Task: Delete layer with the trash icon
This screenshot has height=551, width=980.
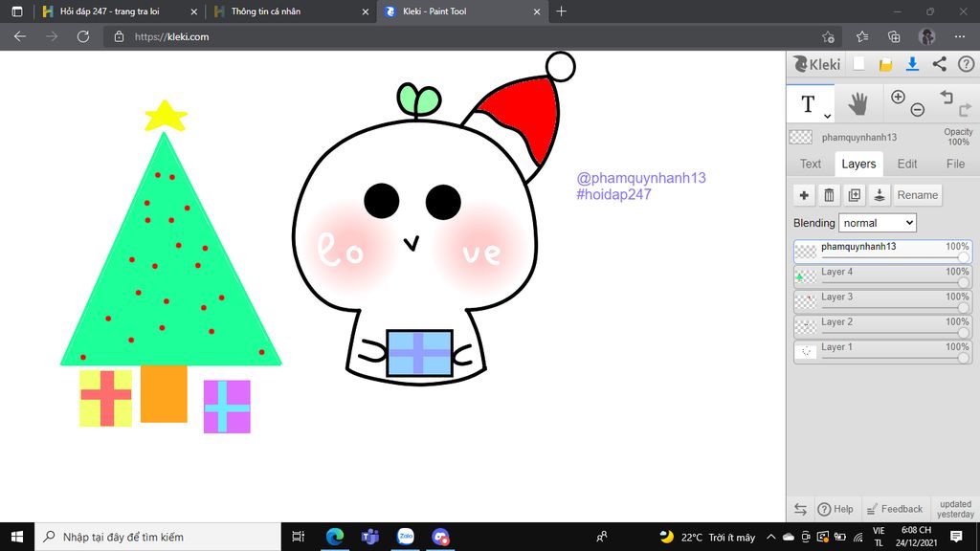Action: click(829, 195)
